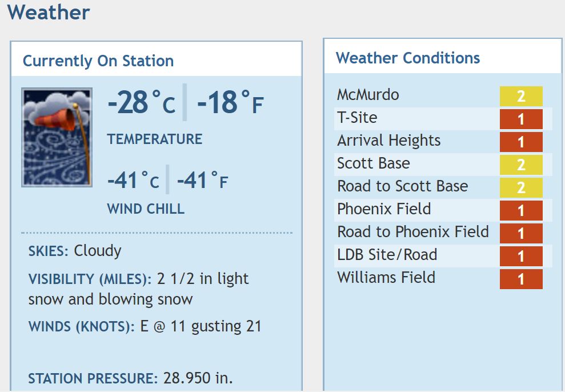565x392 pixels.
Task: Click the WIND CHILL label
Action: coord(146,209)
